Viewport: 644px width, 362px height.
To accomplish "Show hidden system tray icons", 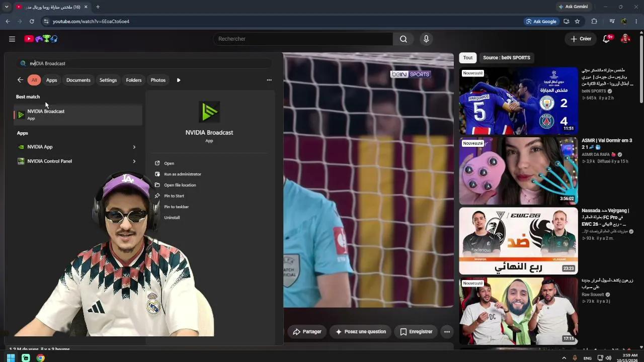I will point(564,358).
